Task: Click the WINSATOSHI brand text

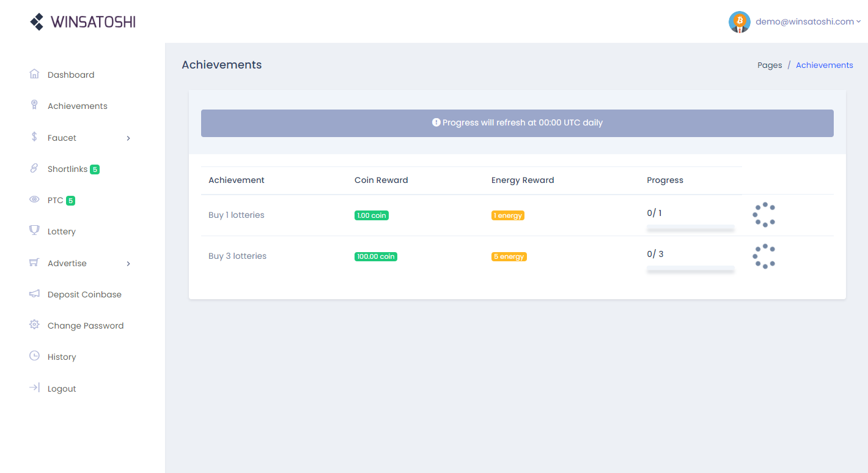Action: pyautogui.click(x=93, y=22)
